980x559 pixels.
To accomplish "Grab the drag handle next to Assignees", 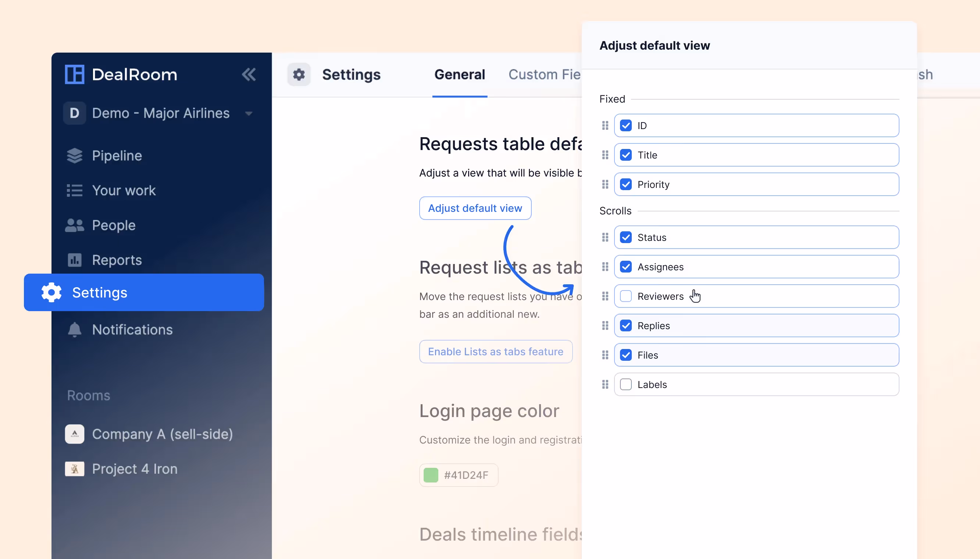I will pyautogui.click(x=605, y=267).
